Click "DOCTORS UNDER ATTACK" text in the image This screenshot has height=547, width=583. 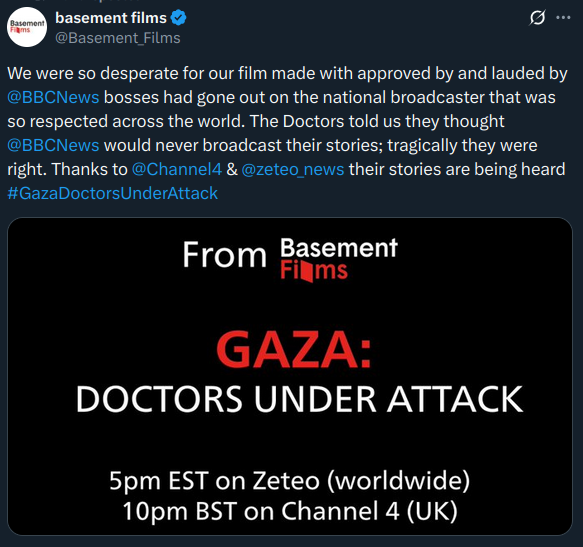pyautogui.click(x=299, y=399)
